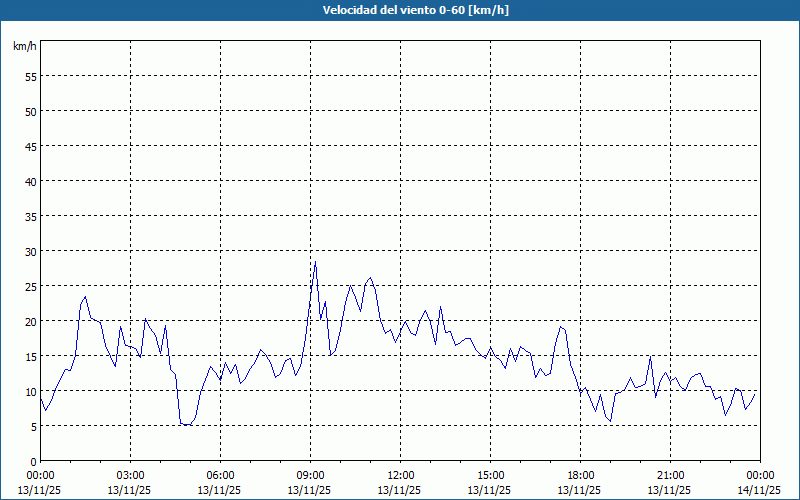Click the 55 value on the y-axis
Viewport: 800px width, 500px height.
tap(30, 76)
